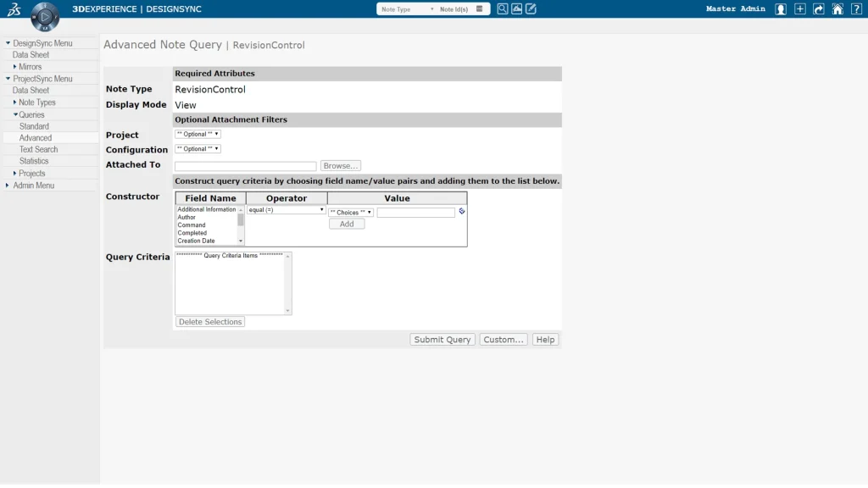The height and width of the screenshot is (488, 868).
Task: Open the Choices dropdown in Value column
Action: tap(351, 213)
